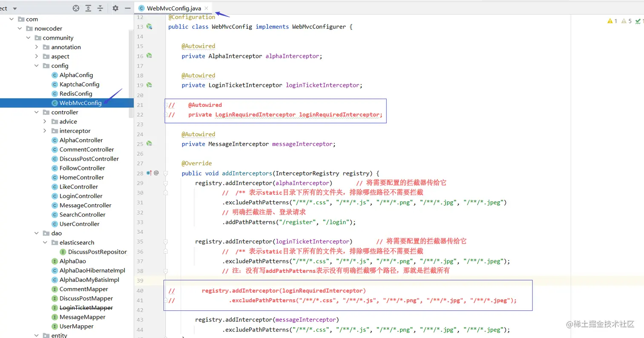This screenshot has height=338, width=644.
Task: Open CommentMapper interface
Action: pyautogui.click(x=83, y=289)
